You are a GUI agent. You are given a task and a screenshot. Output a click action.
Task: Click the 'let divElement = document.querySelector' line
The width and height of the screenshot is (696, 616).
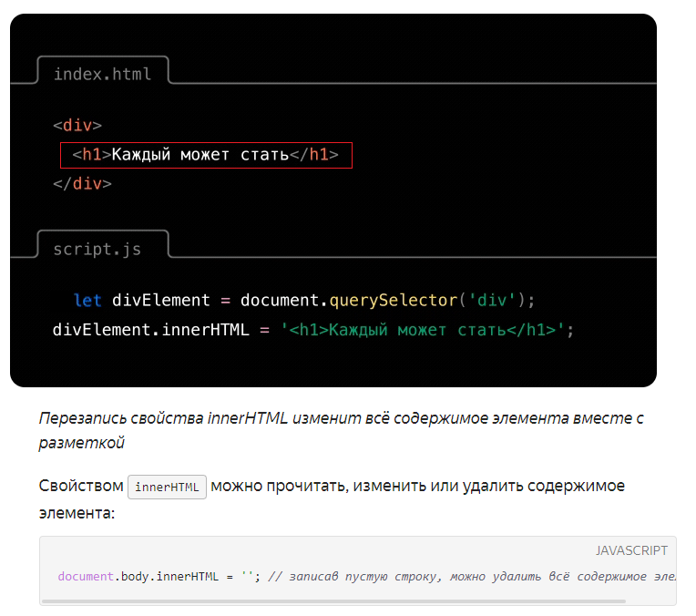pyautogui.click(x=304, y=300)
